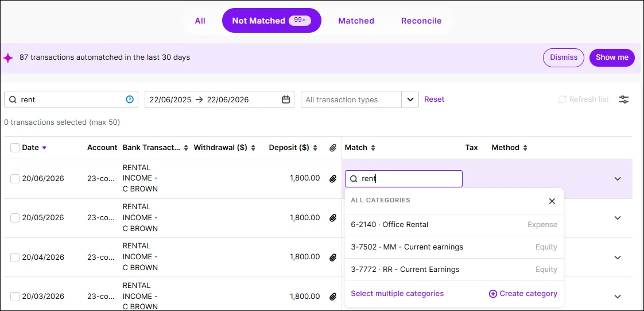
Task: Click the search field containing rent
Action: tap(71, 99)
